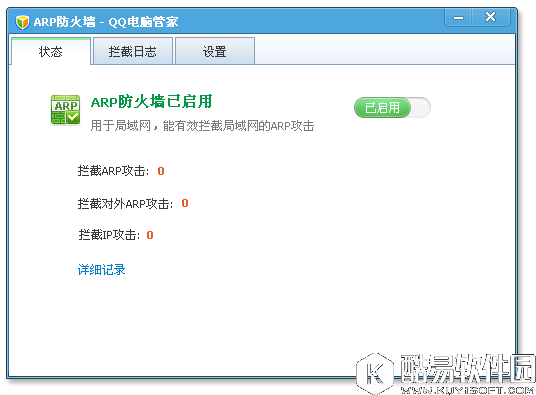Click the ARP防火墙已启用 heading

[x=151, y=102]
